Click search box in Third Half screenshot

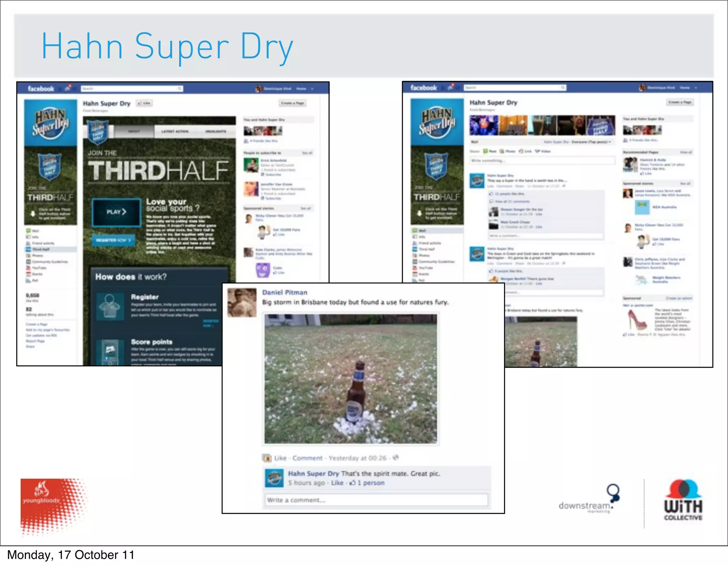tap(132, 88)
